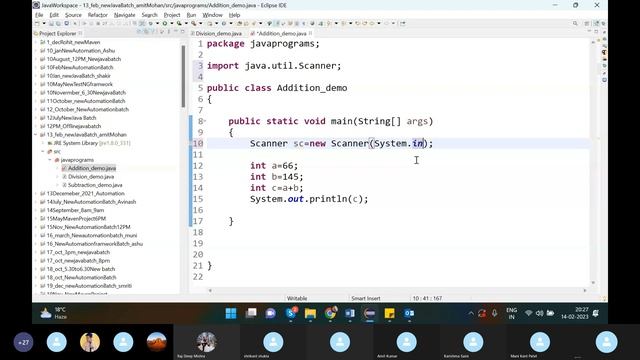Click the weather widget showing 18°C Haze
The height and width of the screenshot is (360, 640).
tap(54, 313)
